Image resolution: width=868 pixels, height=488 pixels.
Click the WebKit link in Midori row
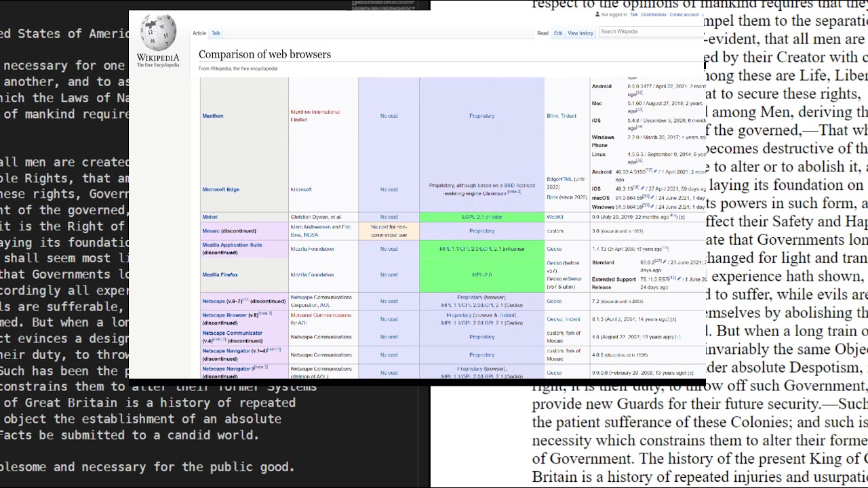(555, 217)
